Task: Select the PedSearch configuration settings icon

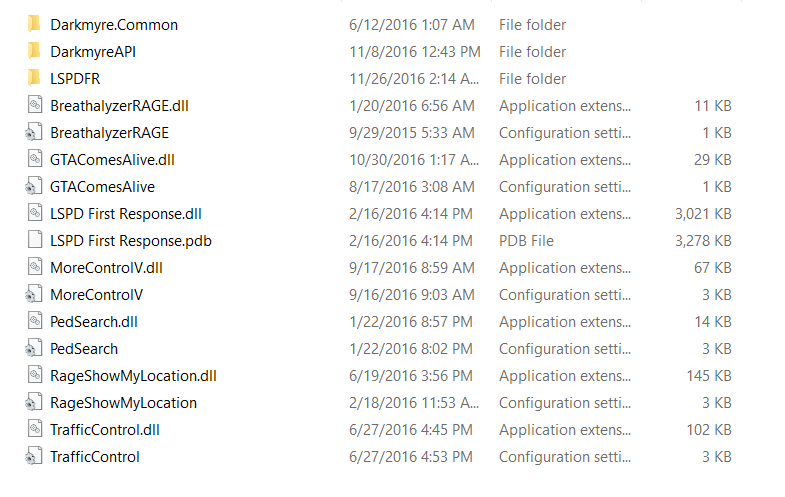Action: coord(34,348)
